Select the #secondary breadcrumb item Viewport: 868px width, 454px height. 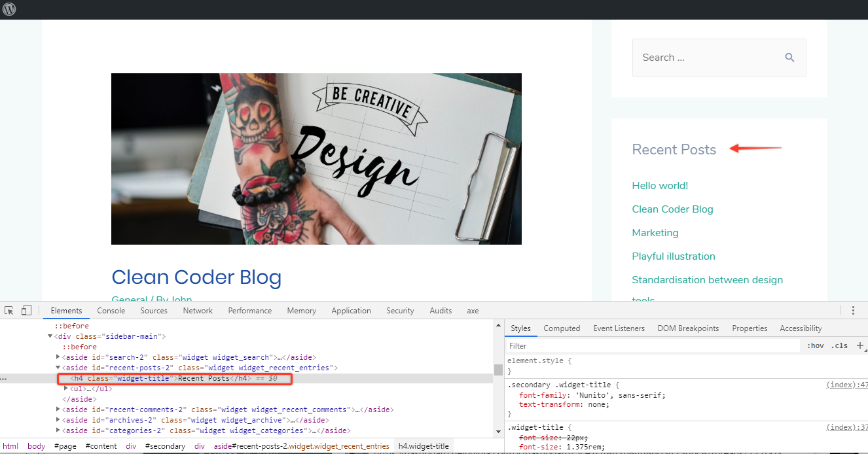pyautogui.click(x=165, y=446)
